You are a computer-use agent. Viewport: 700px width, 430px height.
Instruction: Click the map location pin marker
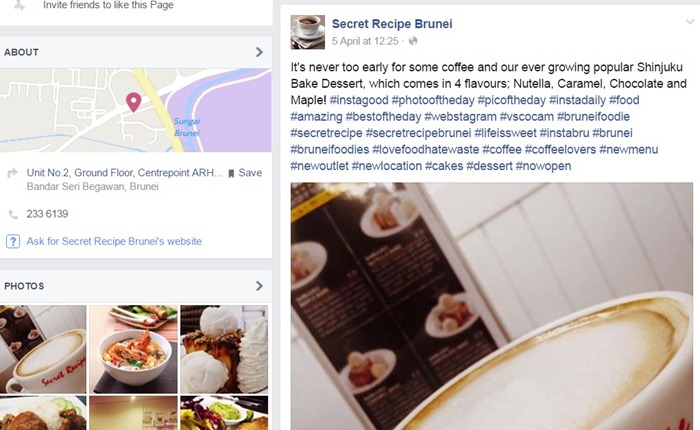point(133,102)
